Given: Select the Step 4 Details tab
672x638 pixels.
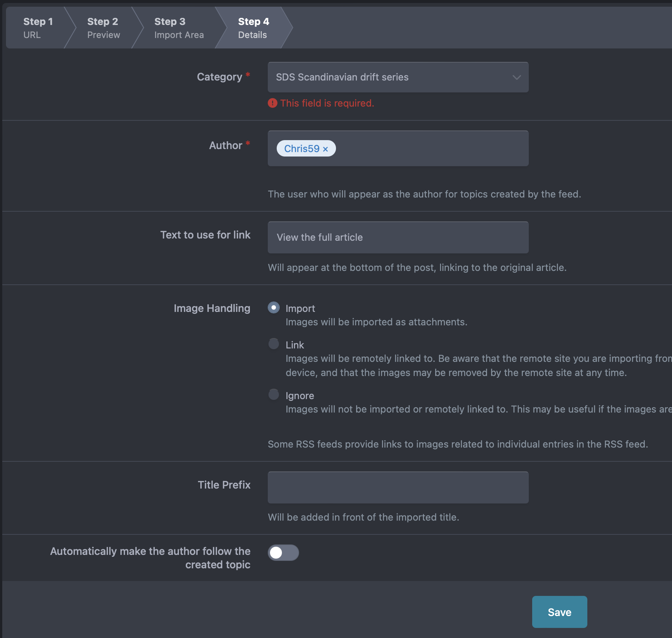Looking at the screenshot, I should [254, 28].
